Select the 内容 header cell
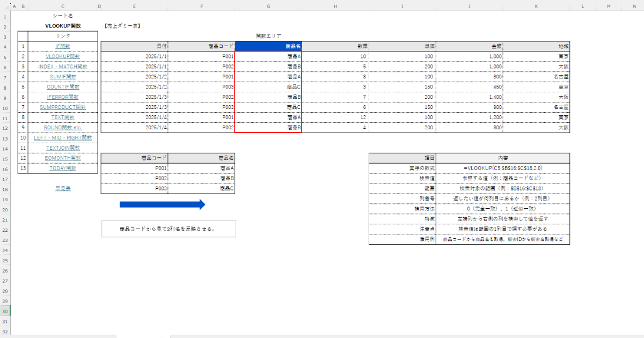 coord(503,158)
